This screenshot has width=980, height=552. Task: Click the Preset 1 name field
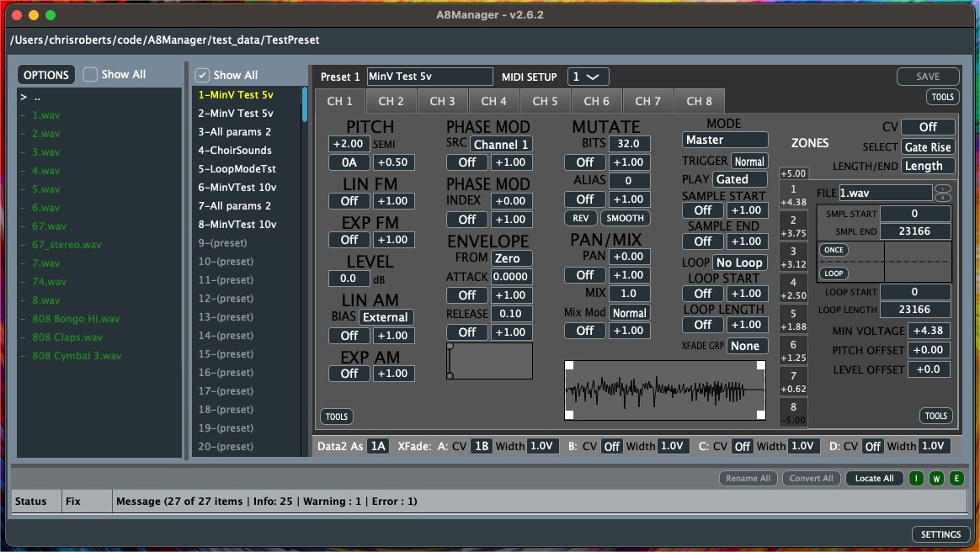tap(429, 77)
